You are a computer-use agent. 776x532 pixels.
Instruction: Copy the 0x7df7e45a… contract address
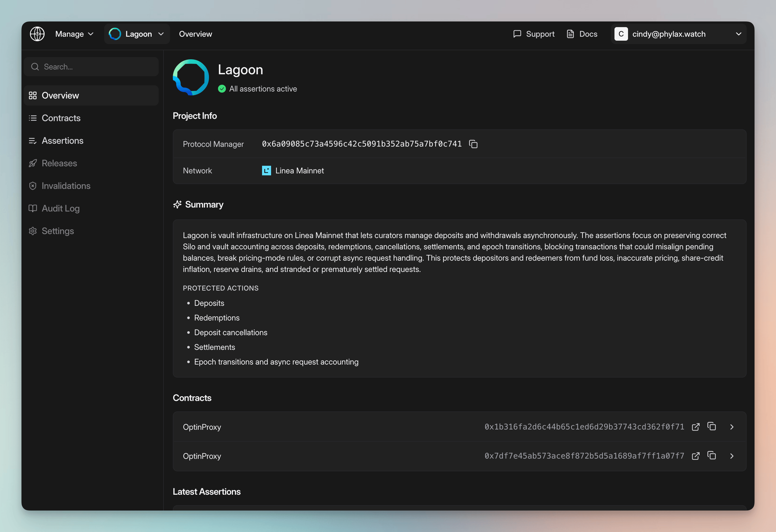tap(712, 455)
